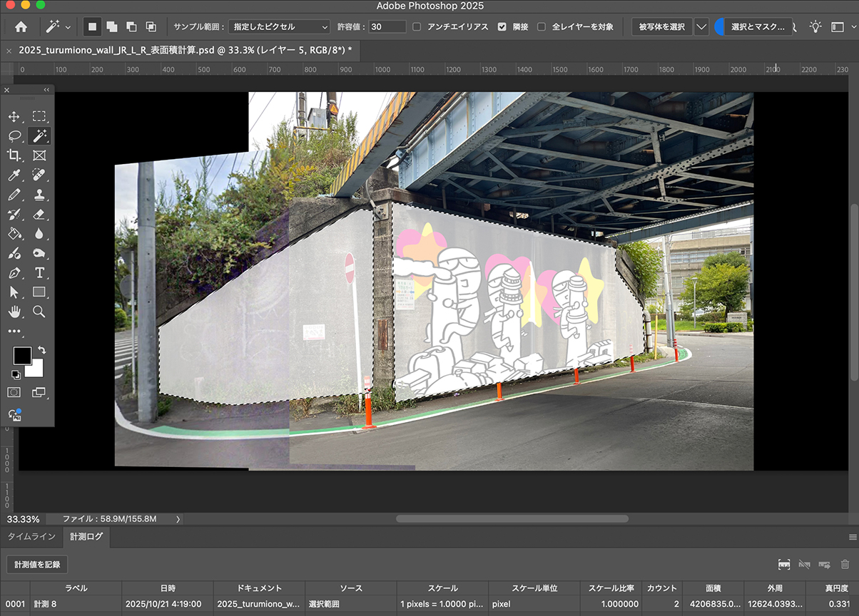Select the Crop tool
Viewport: 859px width, 616px height.
click(14, 155)
